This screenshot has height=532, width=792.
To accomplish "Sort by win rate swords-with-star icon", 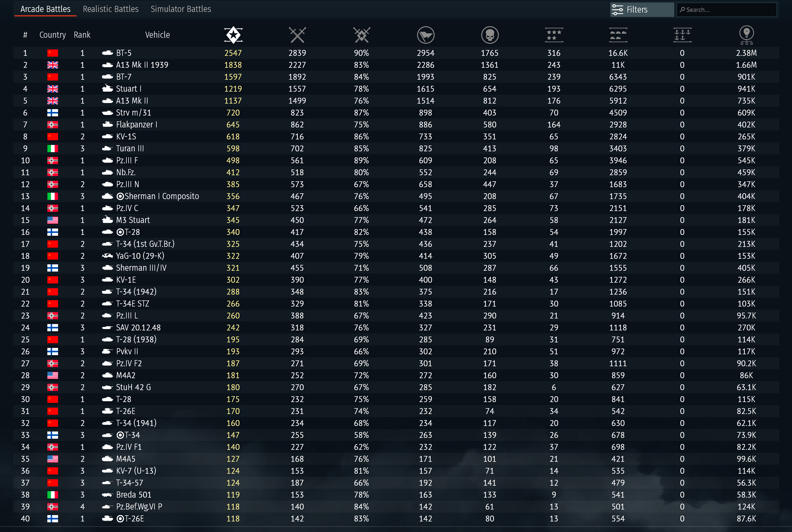I will click(x=361, y=35).
